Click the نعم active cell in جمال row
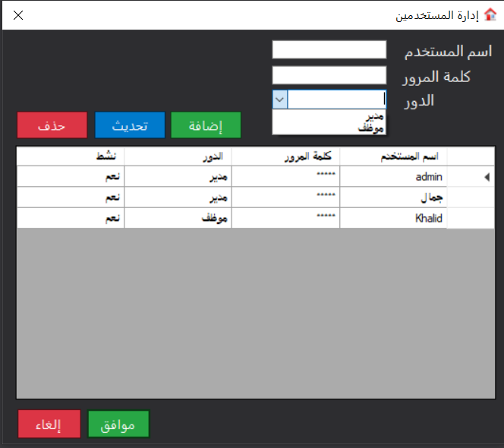Viewport: 504px width, 448px height. click(x=71, y=197)
